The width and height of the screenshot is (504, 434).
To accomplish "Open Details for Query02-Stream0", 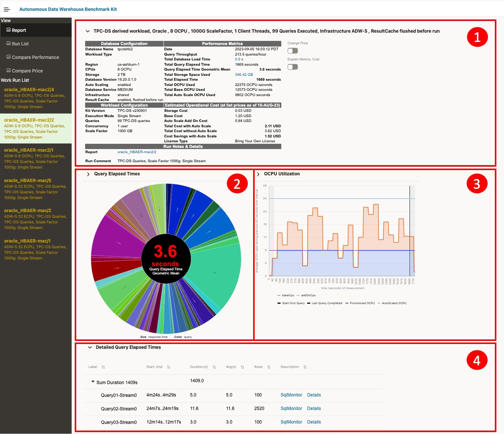I will (x=314, y=408).
